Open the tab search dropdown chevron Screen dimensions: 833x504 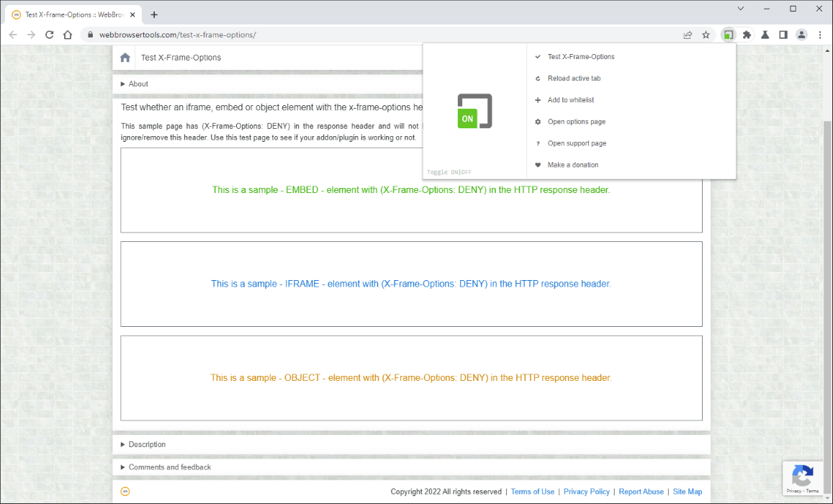tap(741, 9)
